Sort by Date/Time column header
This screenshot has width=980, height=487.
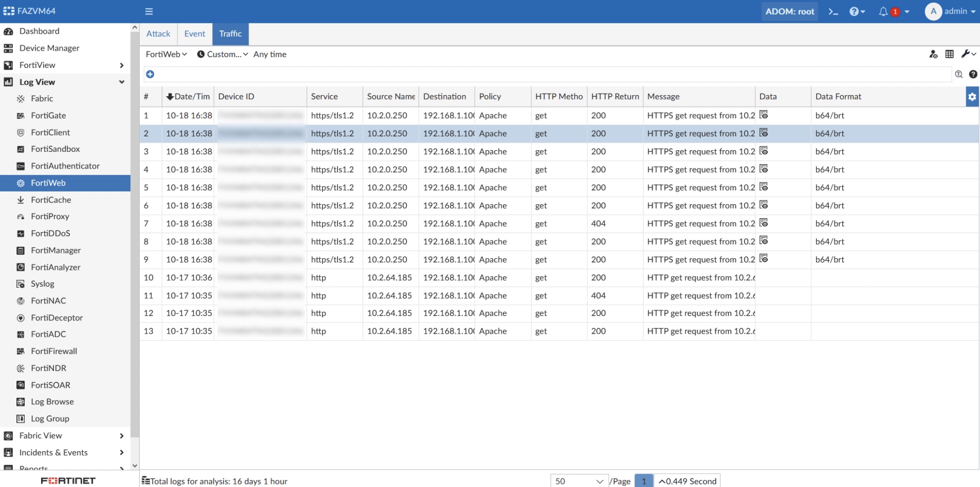pos(188,97)
